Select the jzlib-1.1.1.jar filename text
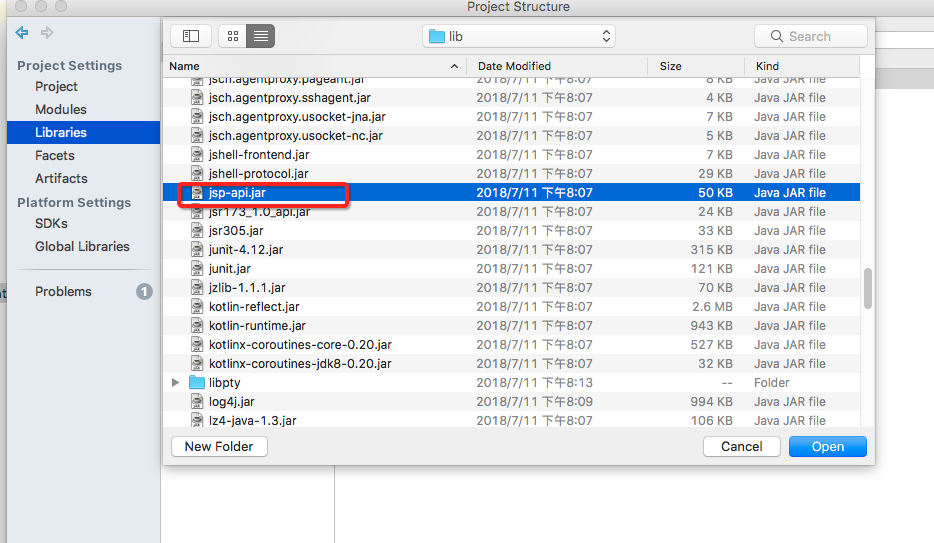This screenshot has width=934, height=543. (247, 288)
